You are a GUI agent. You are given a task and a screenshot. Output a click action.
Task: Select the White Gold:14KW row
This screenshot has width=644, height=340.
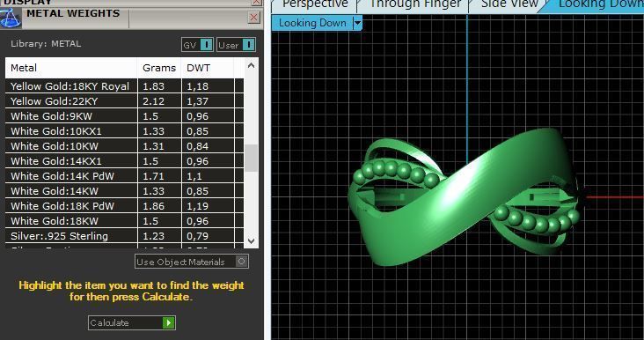(124, 191)
